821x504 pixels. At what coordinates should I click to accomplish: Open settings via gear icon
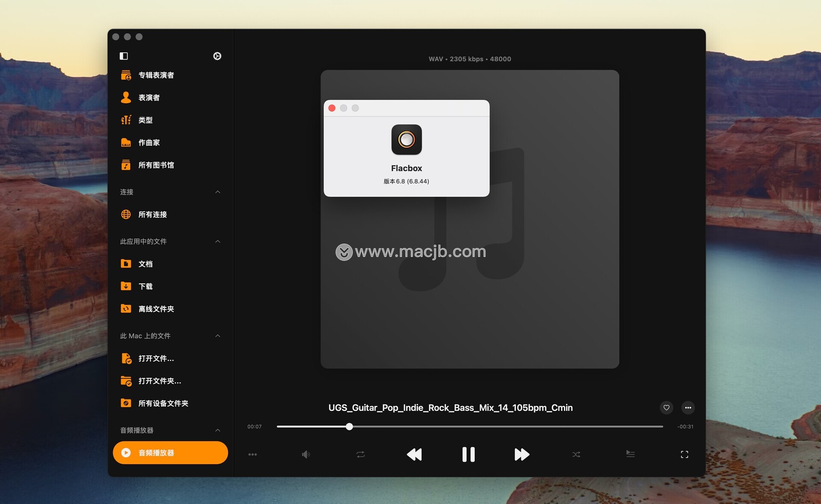217,56
